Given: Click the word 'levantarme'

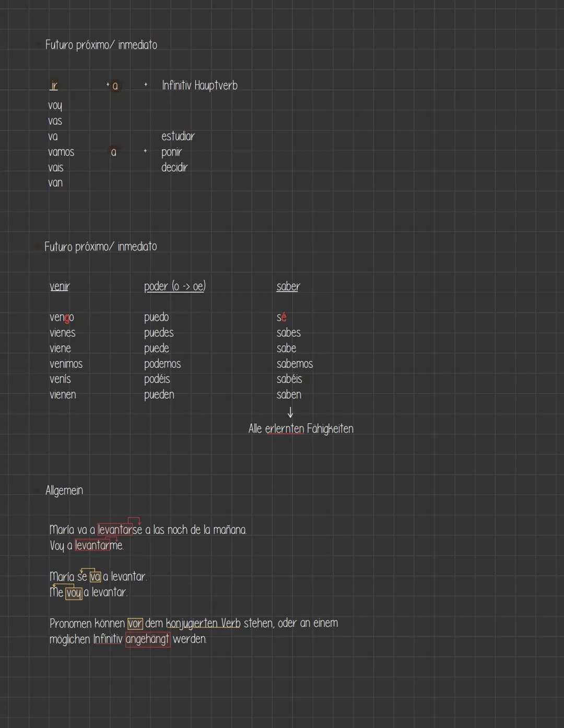Looking at the screenshot, I should tap(99, 545).
